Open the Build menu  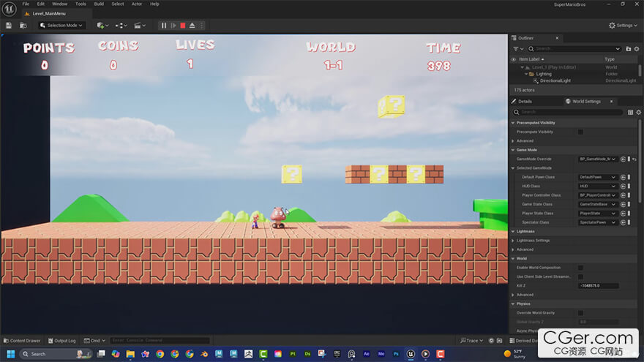tap(99, 4)
